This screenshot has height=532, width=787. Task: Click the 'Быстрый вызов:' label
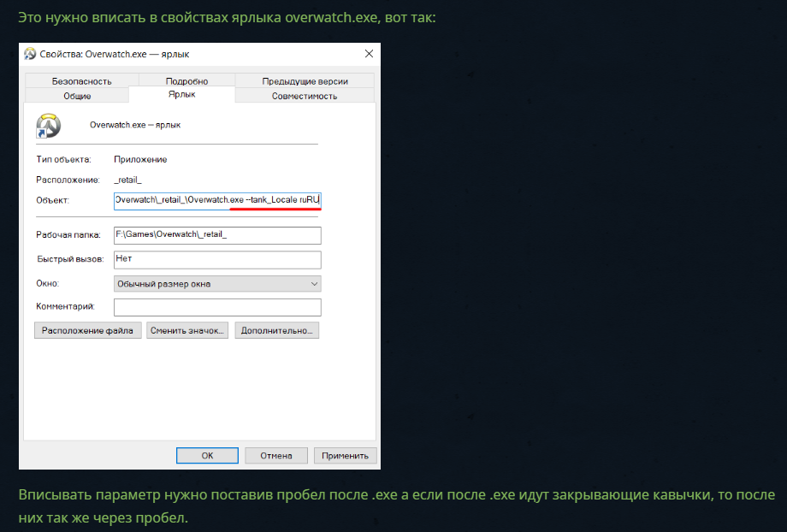70,259
